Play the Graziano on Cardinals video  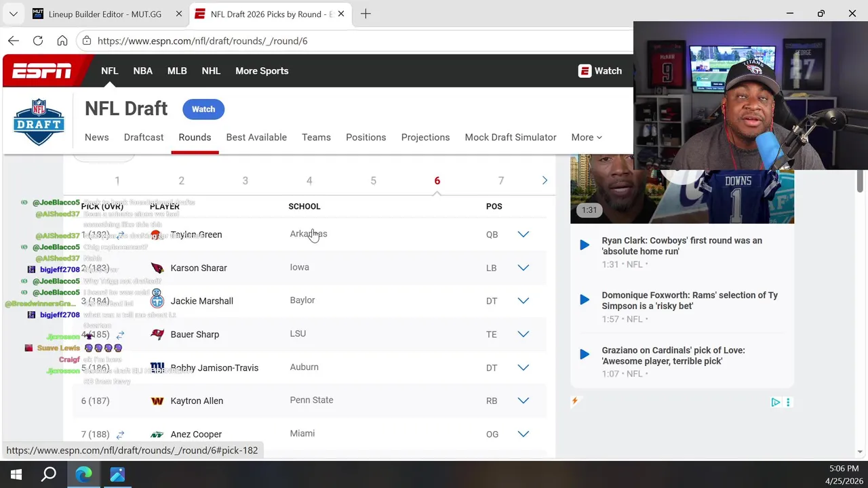click(585, 354)
